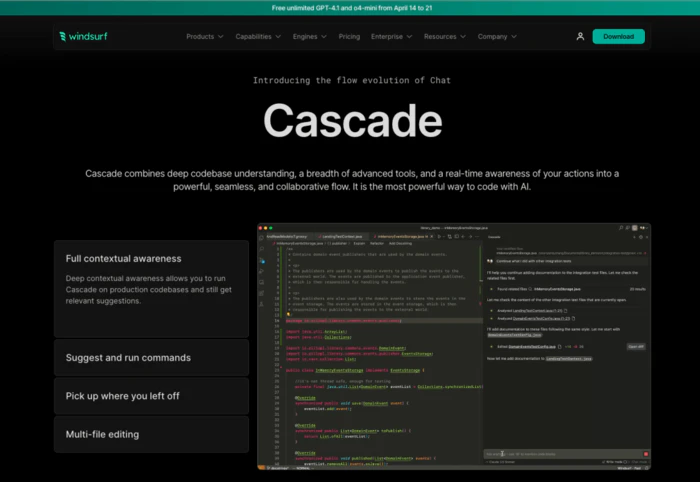The height and width of the screenshot is (482, 700).
Task: Click the Add Docstring code lens action
Action: click(x=400, y=244)
